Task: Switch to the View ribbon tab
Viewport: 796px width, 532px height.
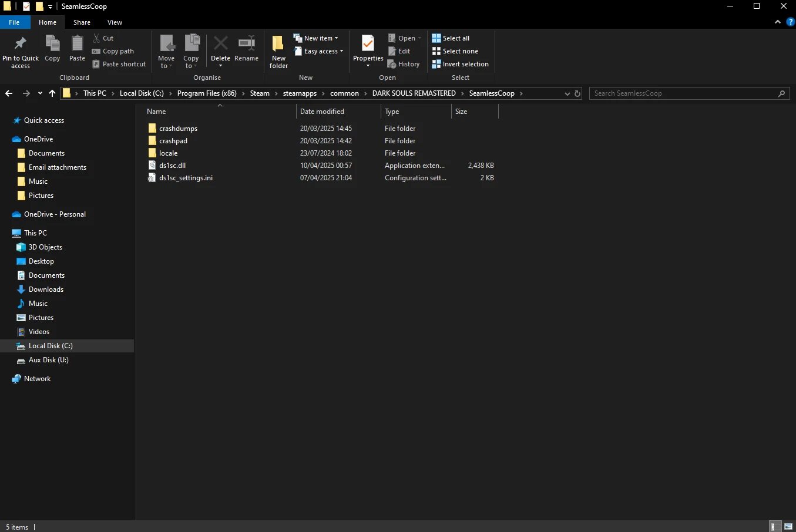Action: (x=115, y=22)
